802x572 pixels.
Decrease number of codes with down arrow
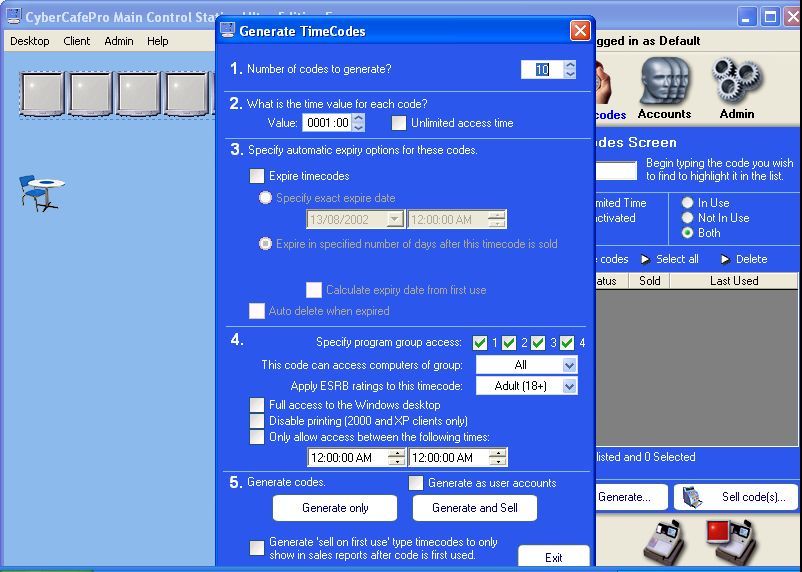tap(570, 74)
